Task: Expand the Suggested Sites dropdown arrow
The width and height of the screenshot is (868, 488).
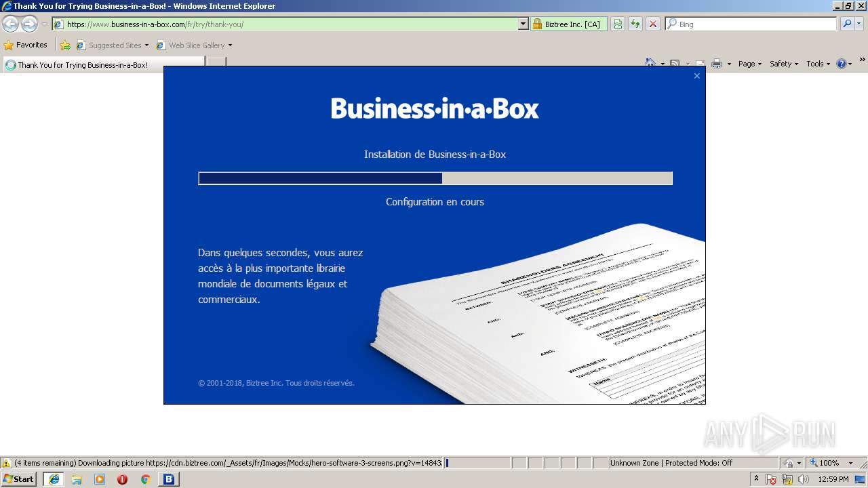Action: coord(146,45)
